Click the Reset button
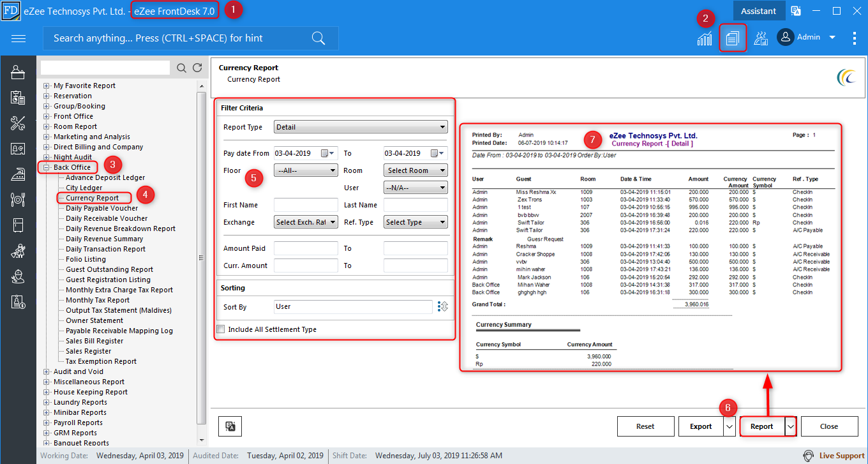The image size is (868, 464). [x=646, y=426]
